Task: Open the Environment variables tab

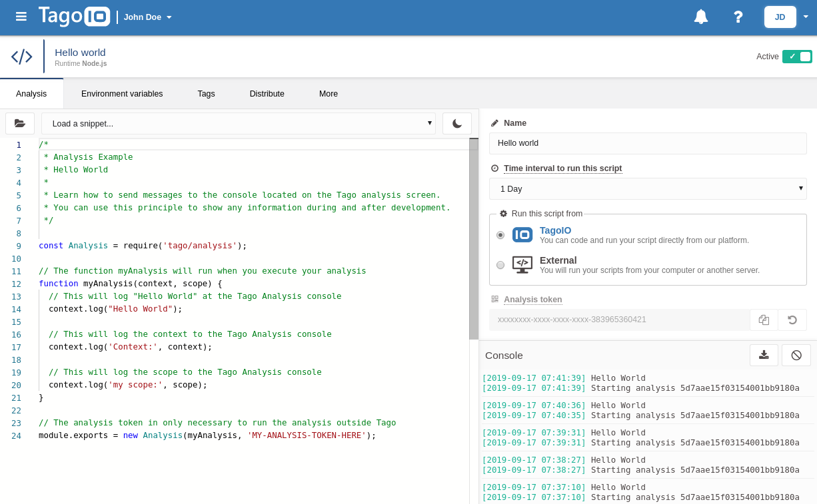Action: (x=122, y=94)
